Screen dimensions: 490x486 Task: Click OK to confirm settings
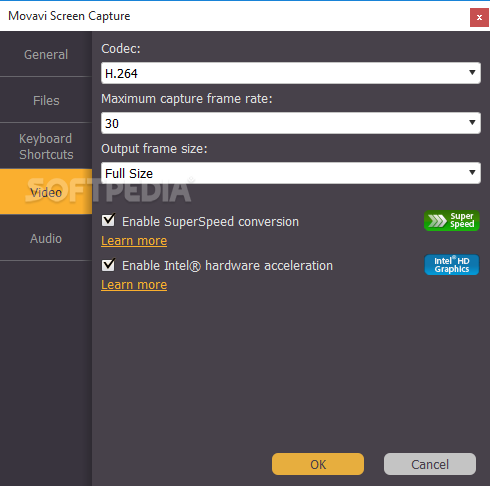pos(318,464)
